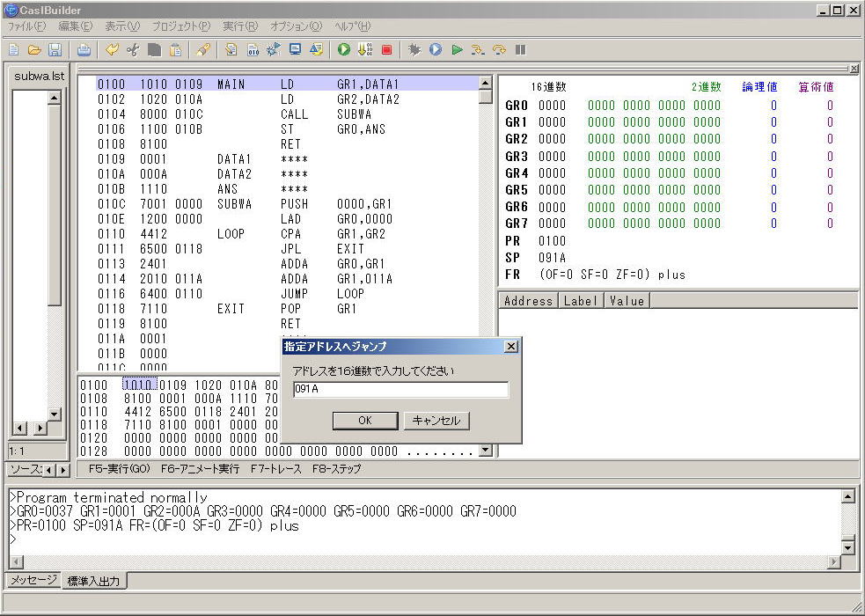Click the blue circular play debug icon
Screen dimensions: 865x616
point(436,50)
